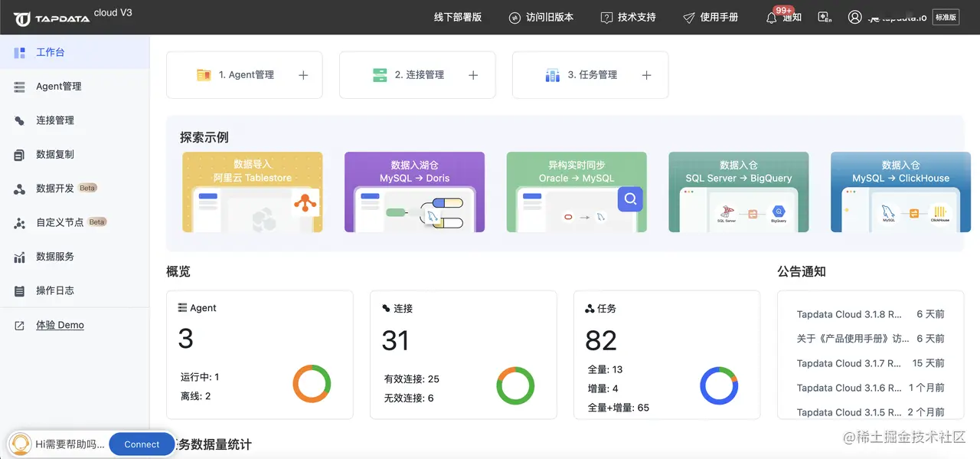The image size is (980, 459).
Task: Click the 任务 overview donut chart
Action: tap(719, 385)
